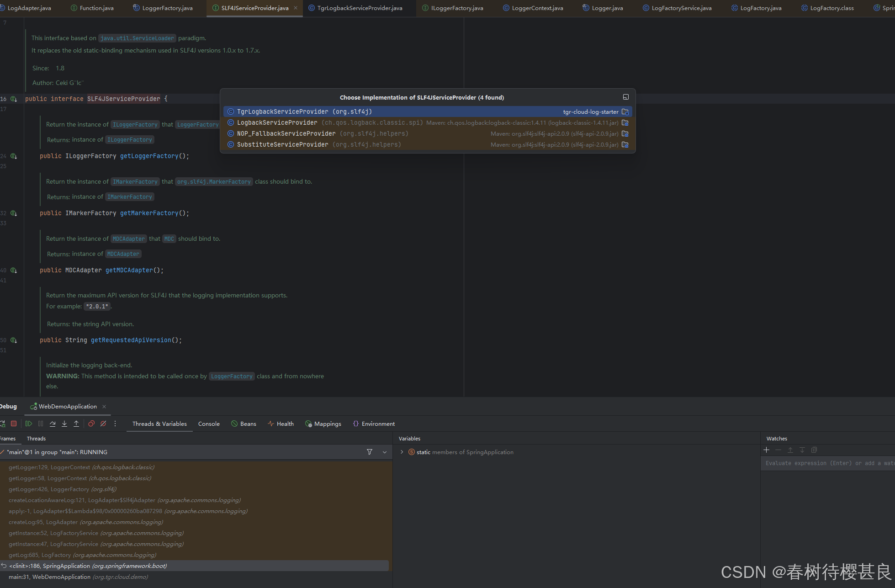Click java.util.ServiceLoader doc link

point(137,38)
